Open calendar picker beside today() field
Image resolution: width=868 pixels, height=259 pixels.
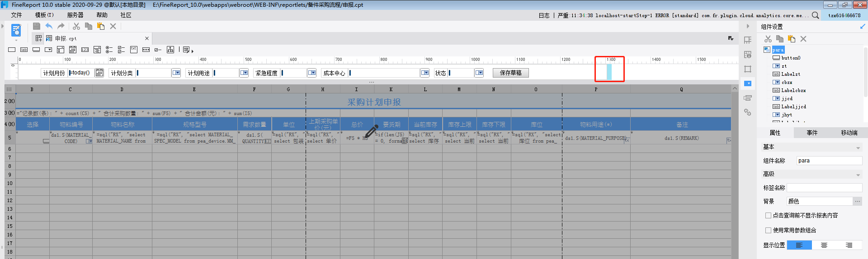coord(99,73)
